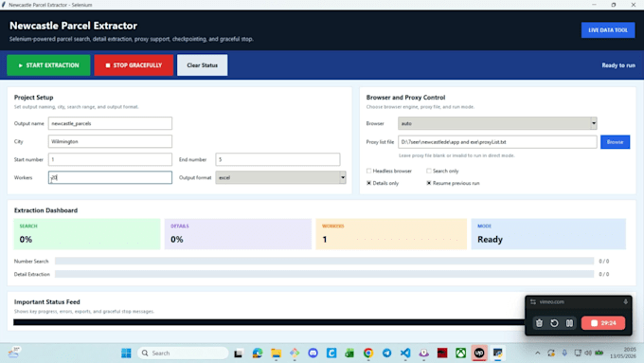
Task: Open the Upwork taskbar icon
Action: click(x=479, y=354)
